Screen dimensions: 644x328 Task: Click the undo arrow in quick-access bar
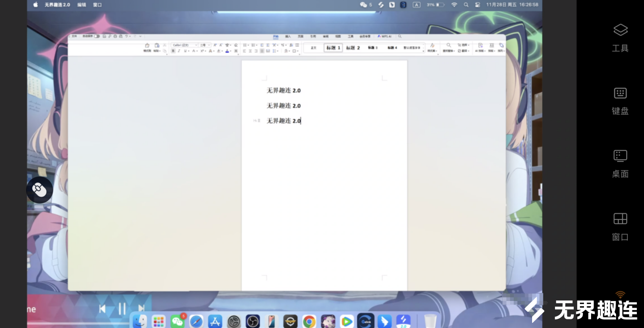pyautogui.click(x=127, y=36)
